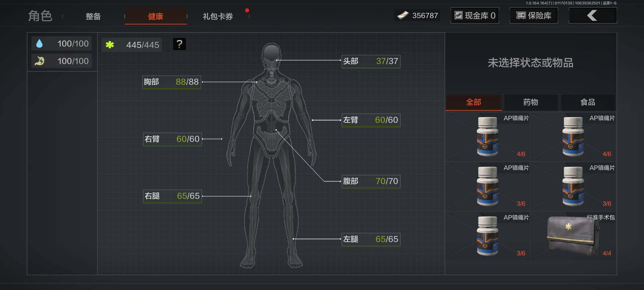644x290 pixels.
Task: Tap the stomach energy icon
Action: tap(39, 61)
